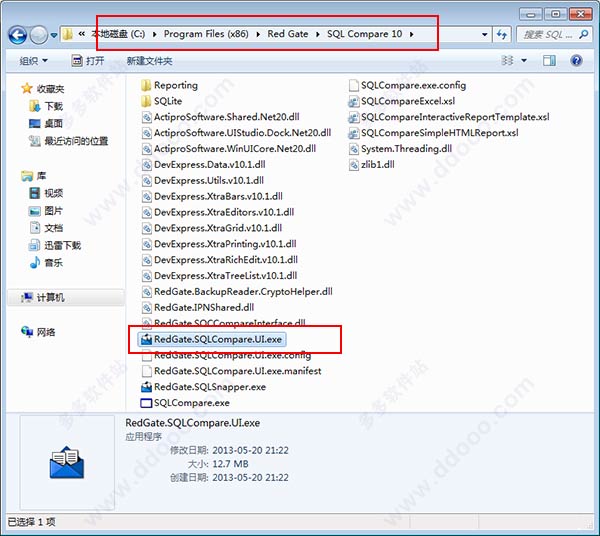Select SQLCompareSimpleHTMLReport.xsl file icon
Image resolution: width=600 pixels, height=536 pixels.
pyautogui.click(x=354, y=133)
